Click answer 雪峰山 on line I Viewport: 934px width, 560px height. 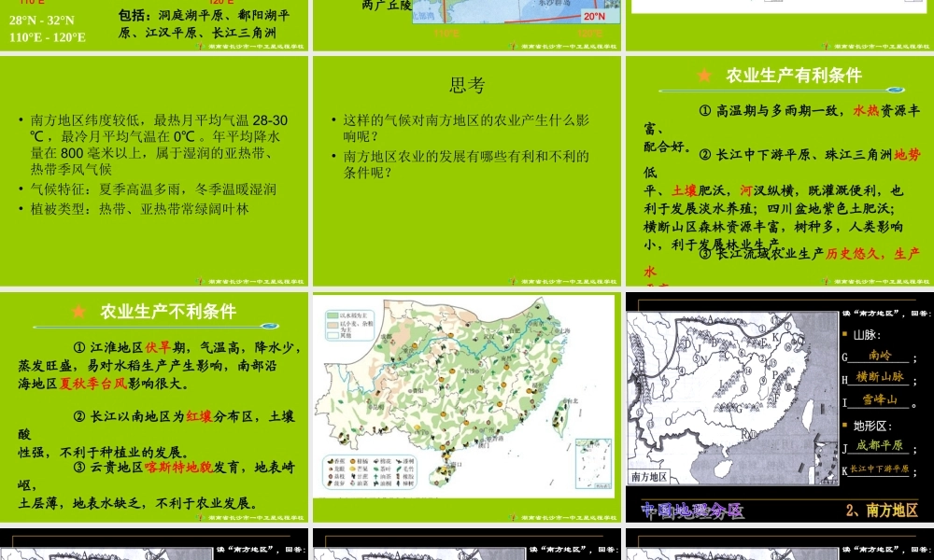click(x=880, y=399)
